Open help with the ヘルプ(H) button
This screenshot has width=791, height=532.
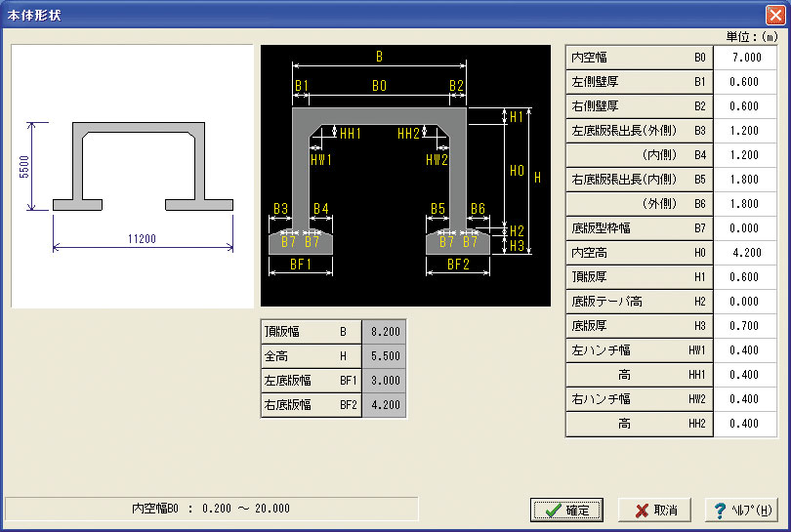point(741,510)
